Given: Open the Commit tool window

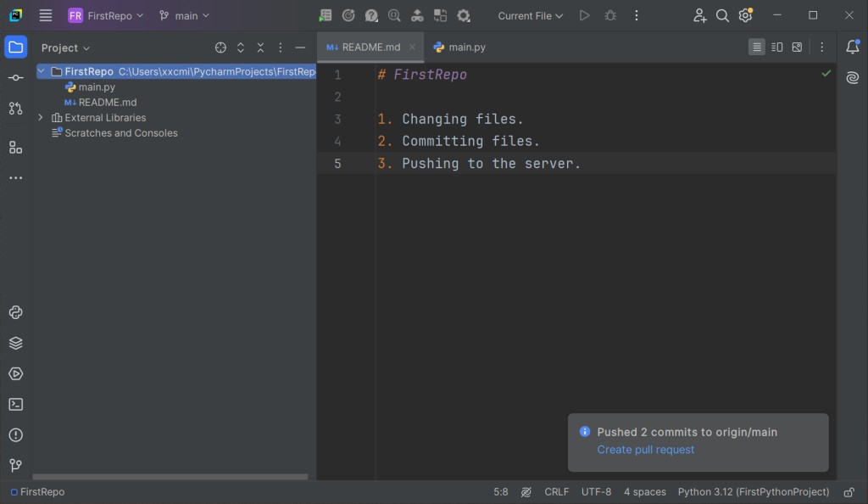Looking at the screenshot, I should 15,78.
